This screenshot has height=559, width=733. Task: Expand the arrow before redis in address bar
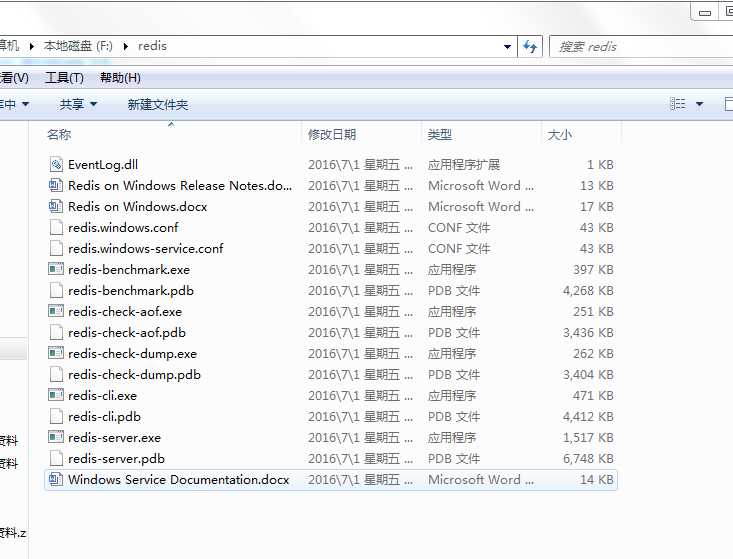pos(126,46)
